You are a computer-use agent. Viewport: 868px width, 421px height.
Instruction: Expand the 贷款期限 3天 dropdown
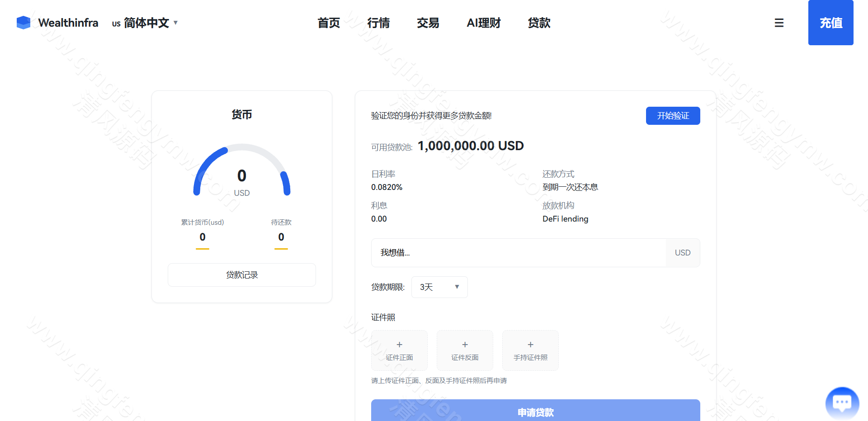pos(439,287)
